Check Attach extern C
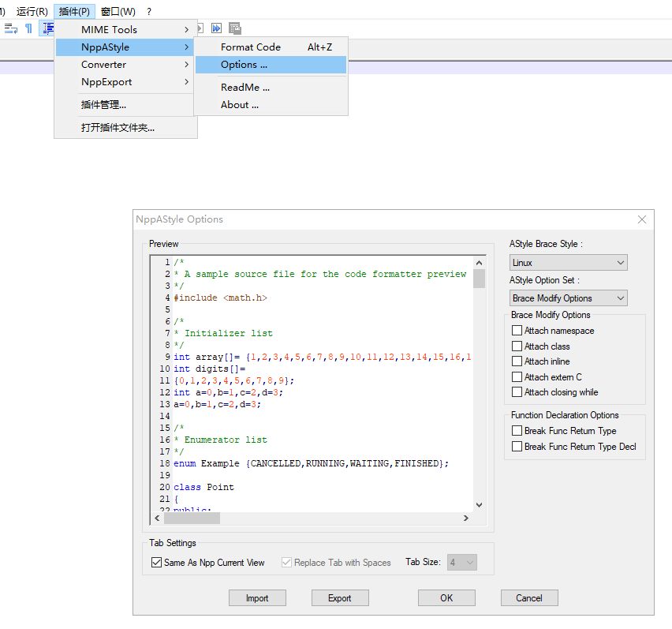 [518, 377]
